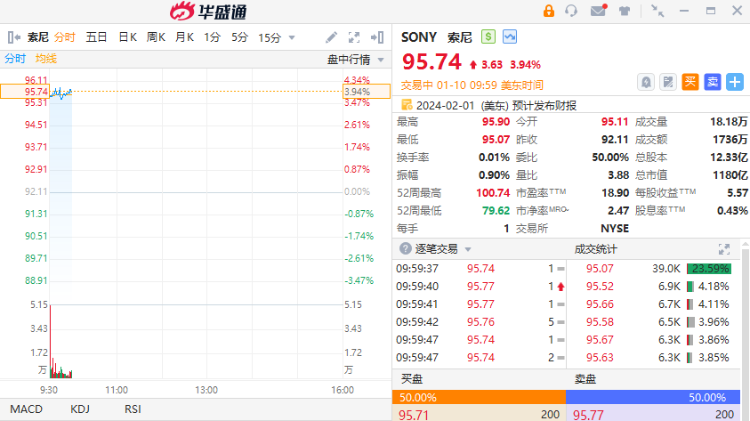Select the pencil drawing tool icon
Screen dimensions: 750x421
click(x=332, y=37)
